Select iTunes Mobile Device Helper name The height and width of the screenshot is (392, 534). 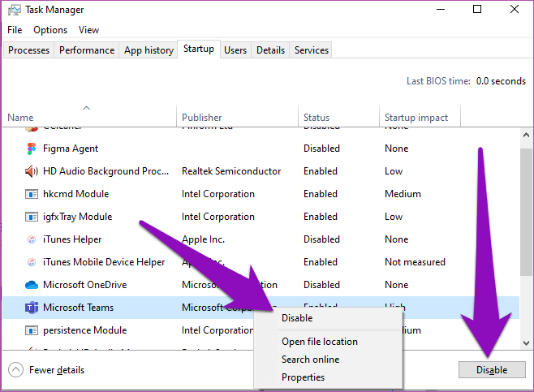pyautogui.click(x=104, y=262)
